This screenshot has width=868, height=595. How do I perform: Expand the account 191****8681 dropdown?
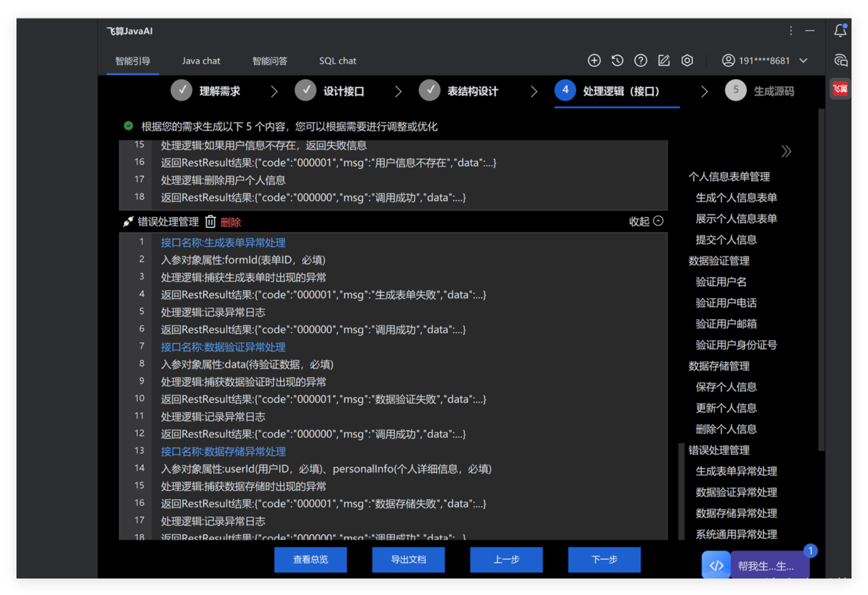click(804, 61)
